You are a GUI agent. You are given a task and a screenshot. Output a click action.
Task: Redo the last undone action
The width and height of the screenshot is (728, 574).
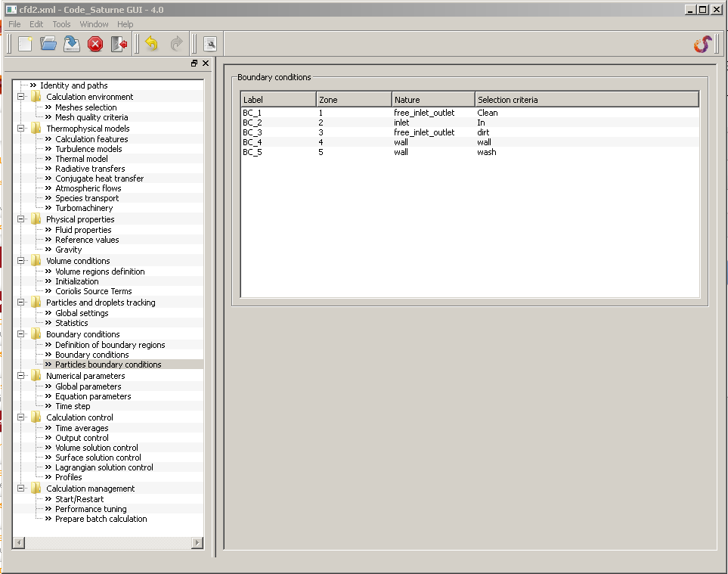176,44
